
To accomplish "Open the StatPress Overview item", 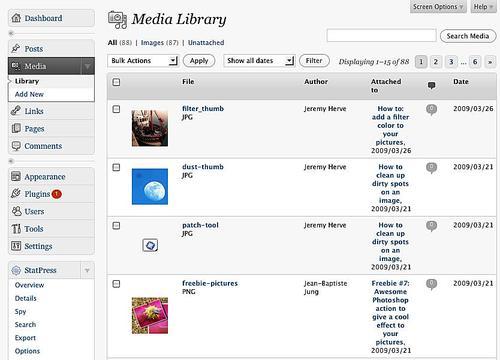I will (x=29, y=285).
